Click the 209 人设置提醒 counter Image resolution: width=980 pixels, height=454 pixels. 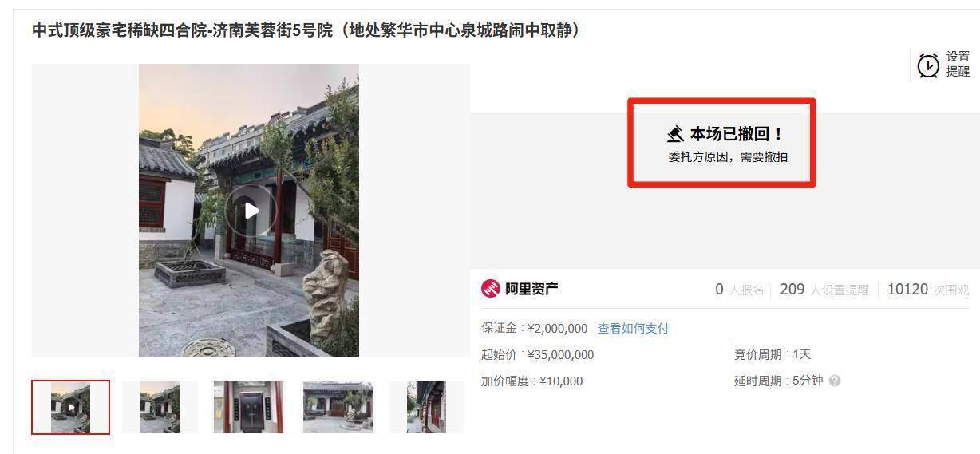pos(824,290)
